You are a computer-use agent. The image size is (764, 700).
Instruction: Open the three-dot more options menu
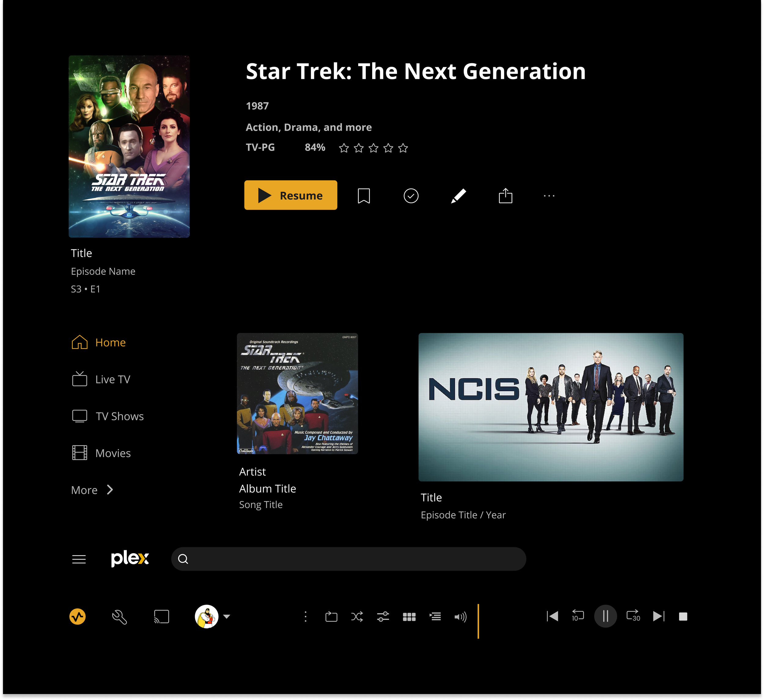coord(549,196)
